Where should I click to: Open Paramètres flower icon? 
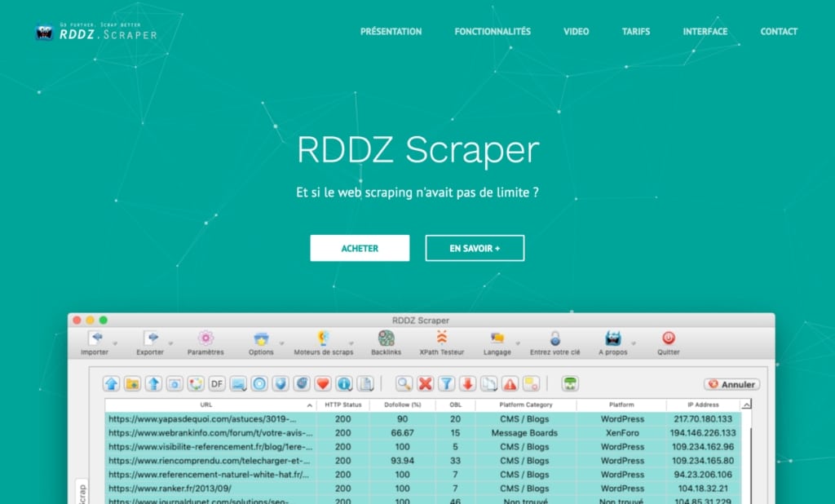[205, 338]
